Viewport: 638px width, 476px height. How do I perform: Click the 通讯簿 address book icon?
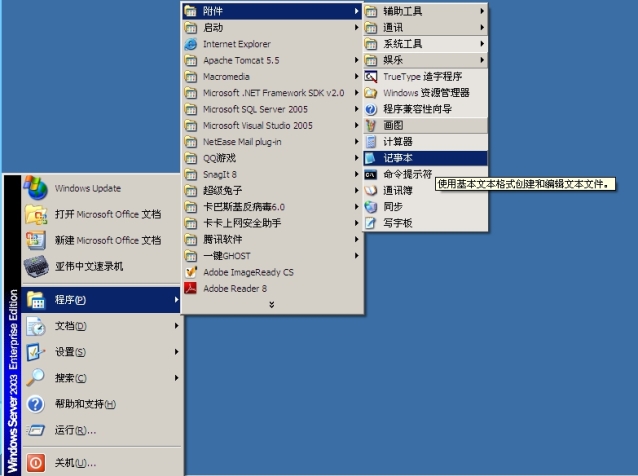pyautogui.click(x=370, y=190)
